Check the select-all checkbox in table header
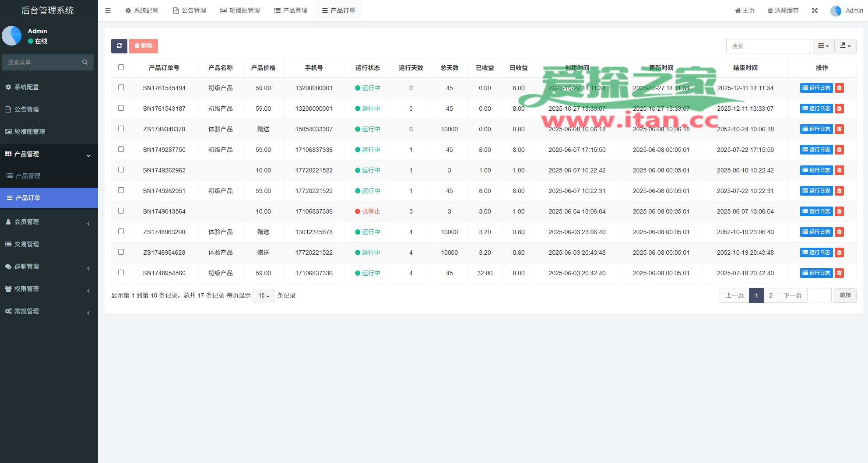The width and height of the screenshot is (868, 463). coord(121,67)
